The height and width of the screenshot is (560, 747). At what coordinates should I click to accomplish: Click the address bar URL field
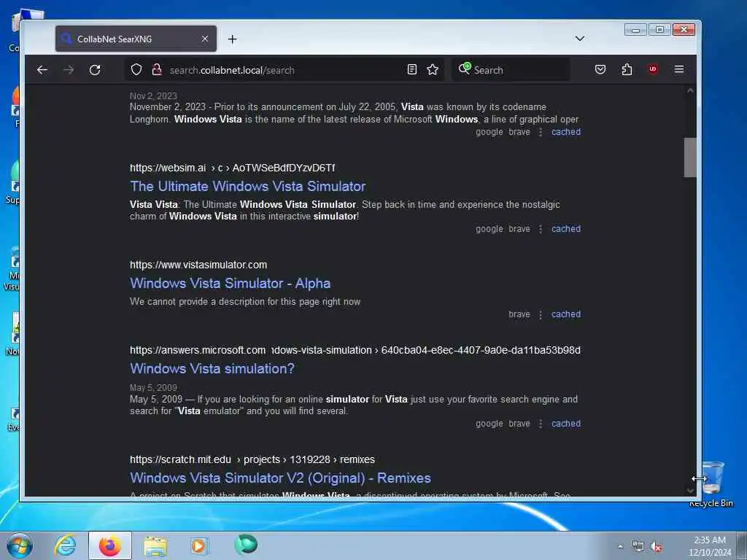286,70
